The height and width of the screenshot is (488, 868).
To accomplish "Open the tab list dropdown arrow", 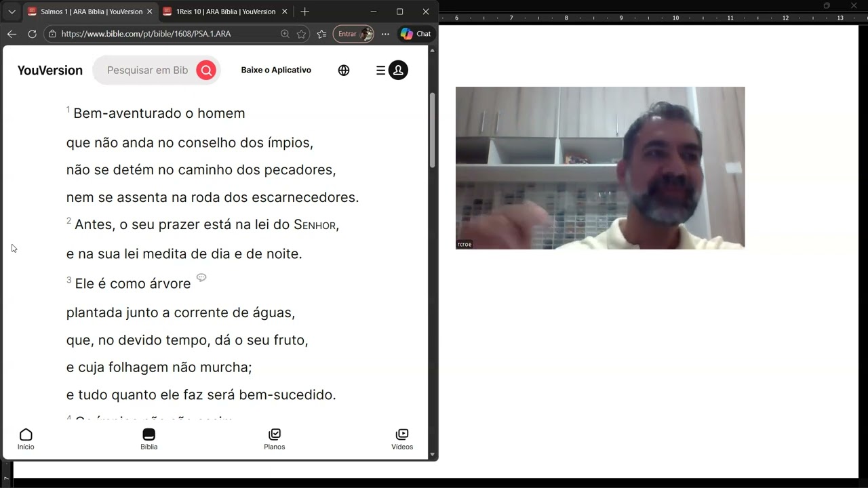I will tap(12, 12).
